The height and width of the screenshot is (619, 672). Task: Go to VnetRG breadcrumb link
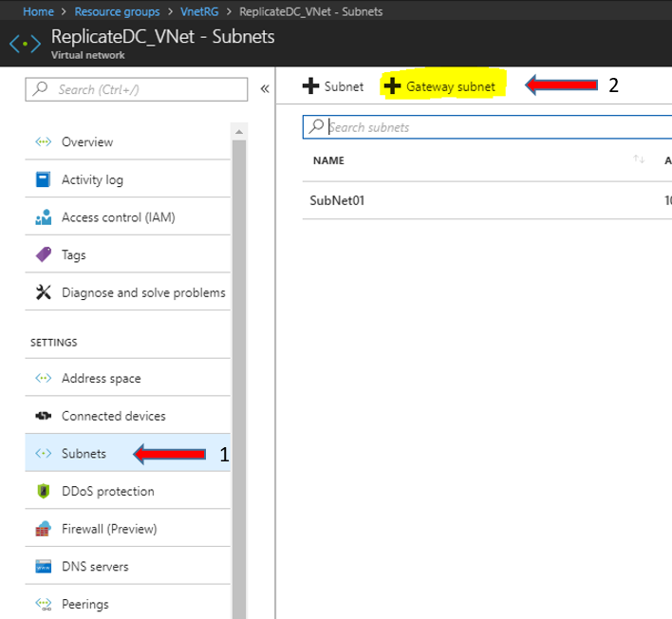click(199, 11)
